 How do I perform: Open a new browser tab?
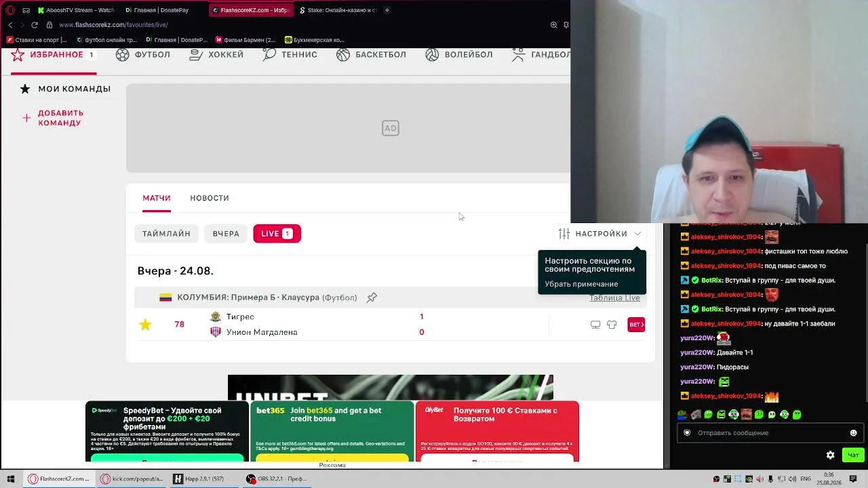387,10
